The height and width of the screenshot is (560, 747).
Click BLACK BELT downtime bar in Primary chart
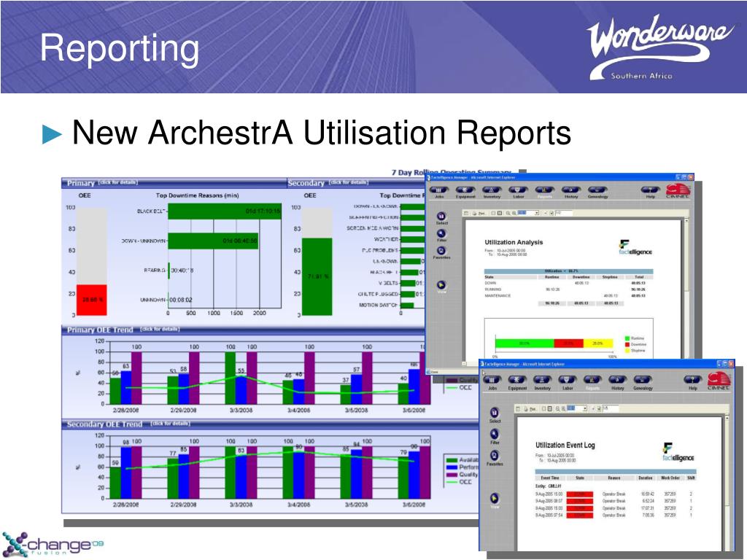pos(225,211)
